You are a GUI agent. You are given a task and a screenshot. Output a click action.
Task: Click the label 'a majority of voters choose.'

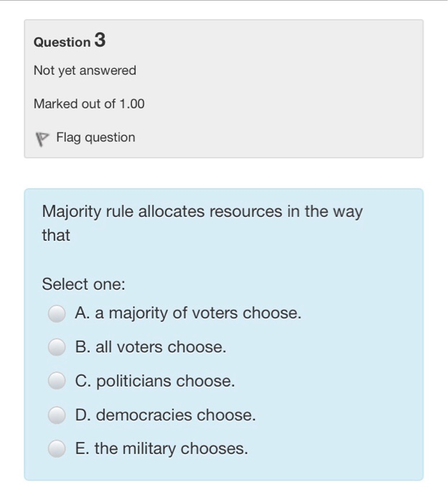click(x=198, y=313)
